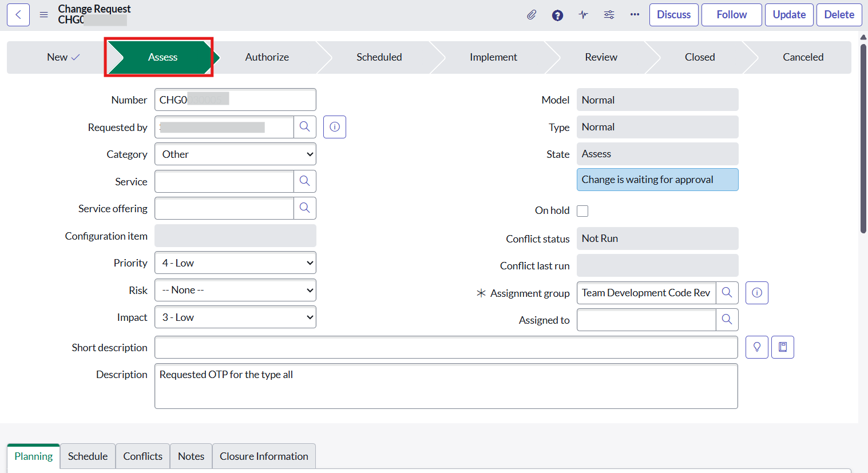868x473 pixels.
Task: Open the Category dropdown
Action: pyautogui.click(x=235, y=154)
